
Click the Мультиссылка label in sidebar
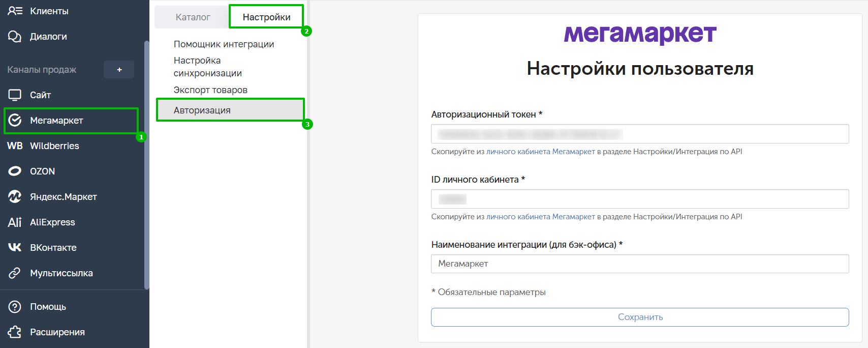click(61, 273)
